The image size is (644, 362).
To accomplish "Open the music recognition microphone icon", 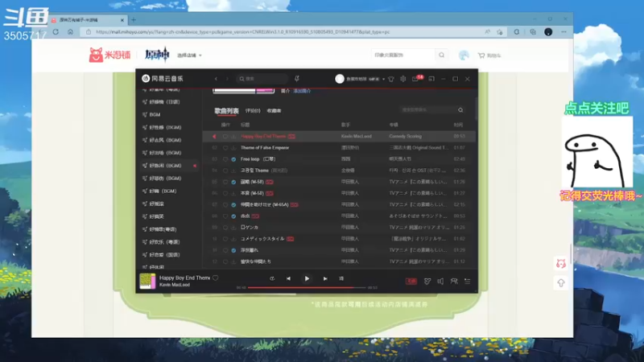I will [297, 79].
